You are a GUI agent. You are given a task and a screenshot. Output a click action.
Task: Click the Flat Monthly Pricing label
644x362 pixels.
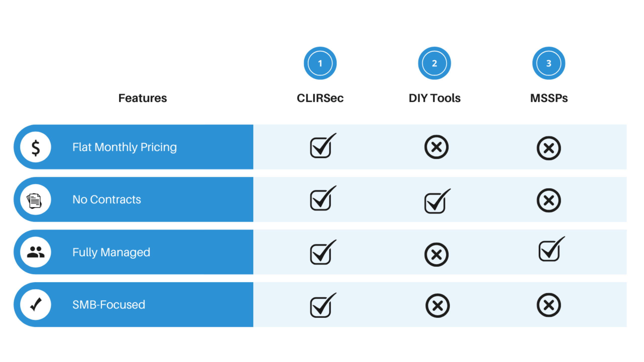[x=125, y=147]
